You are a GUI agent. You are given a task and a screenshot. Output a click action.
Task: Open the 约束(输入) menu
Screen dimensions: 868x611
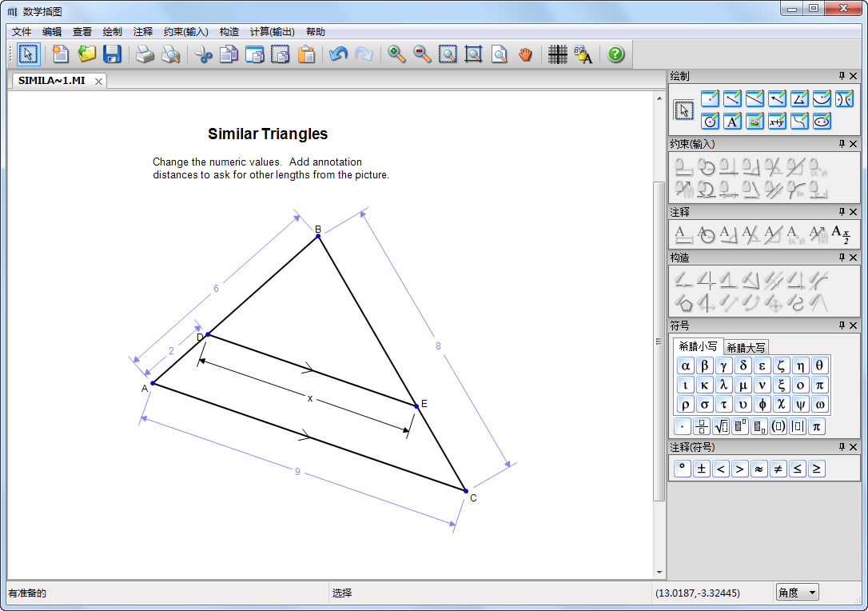point(185,32)
